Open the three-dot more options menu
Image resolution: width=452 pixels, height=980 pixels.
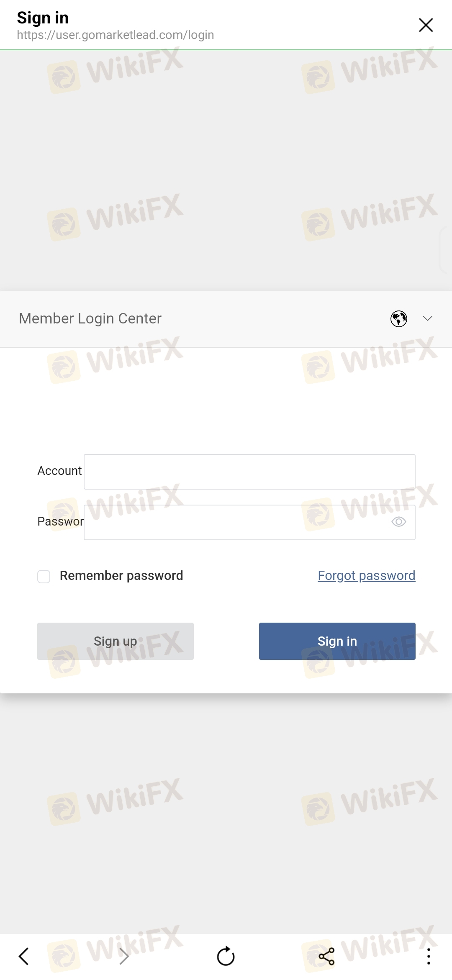429,957
